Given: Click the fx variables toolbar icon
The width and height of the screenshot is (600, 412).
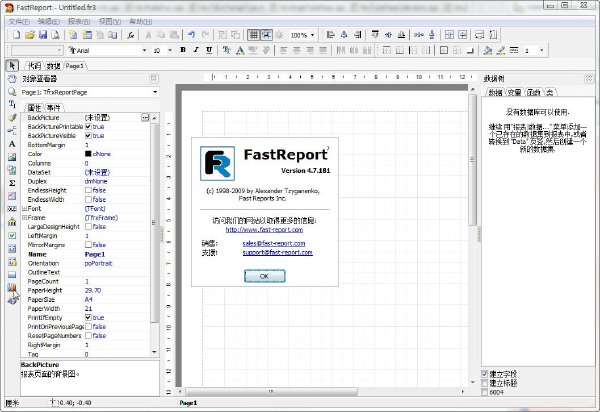Looking at the screenshot, I should (x=131, y=35).
